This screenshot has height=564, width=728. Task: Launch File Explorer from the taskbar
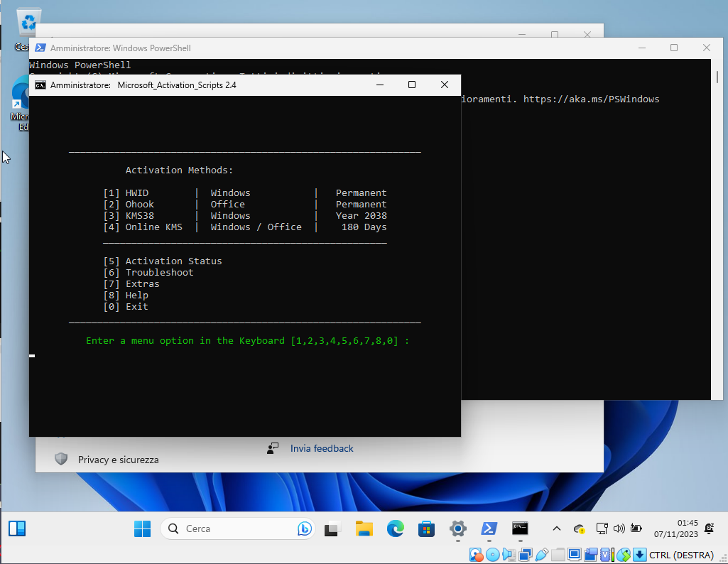coord(364,528)
